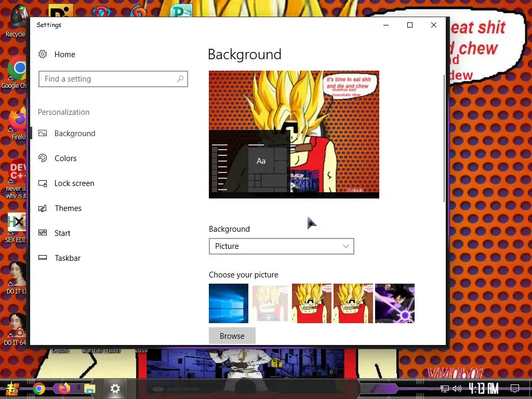Open Themes settings page
532x399 pixels.
[68, 208]
